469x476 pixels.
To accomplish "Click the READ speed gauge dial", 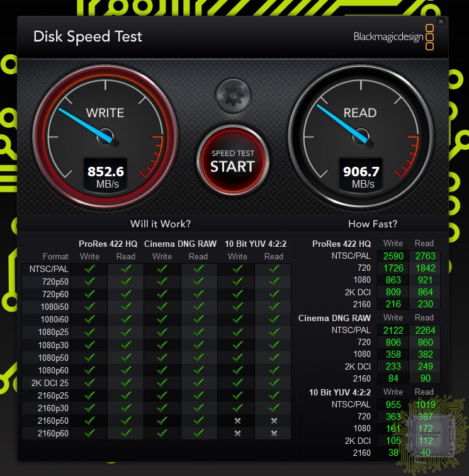I will pyautogui.click(x=360, y=135).
